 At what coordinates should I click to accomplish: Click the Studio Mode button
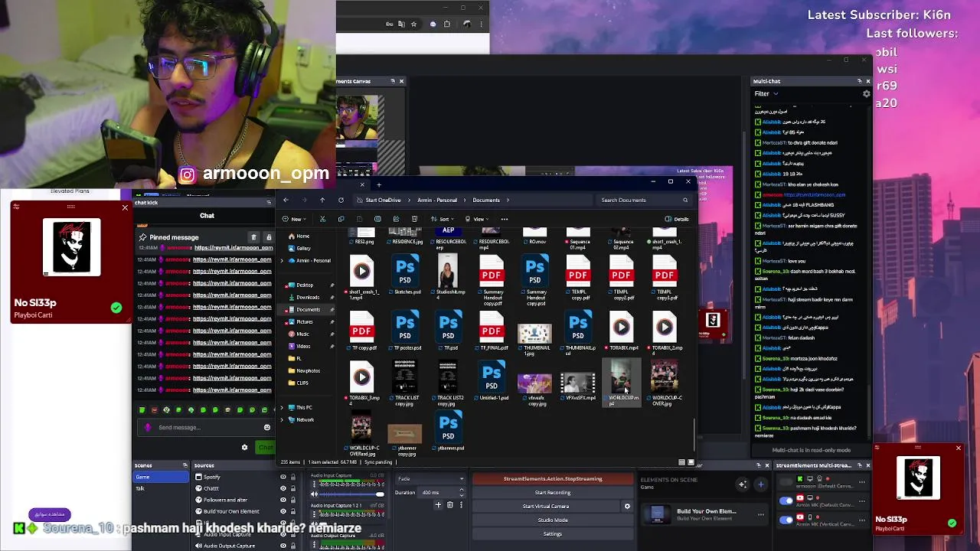(x=552, y=520)
